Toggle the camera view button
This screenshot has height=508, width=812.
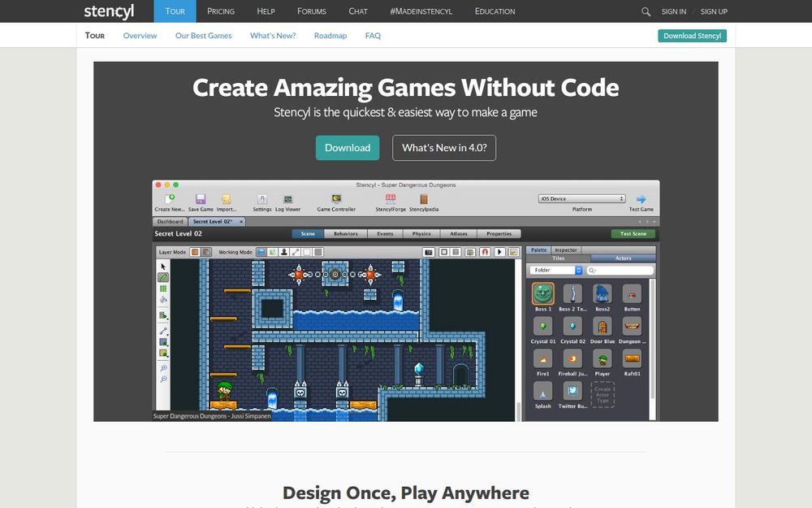coord(428,252)
